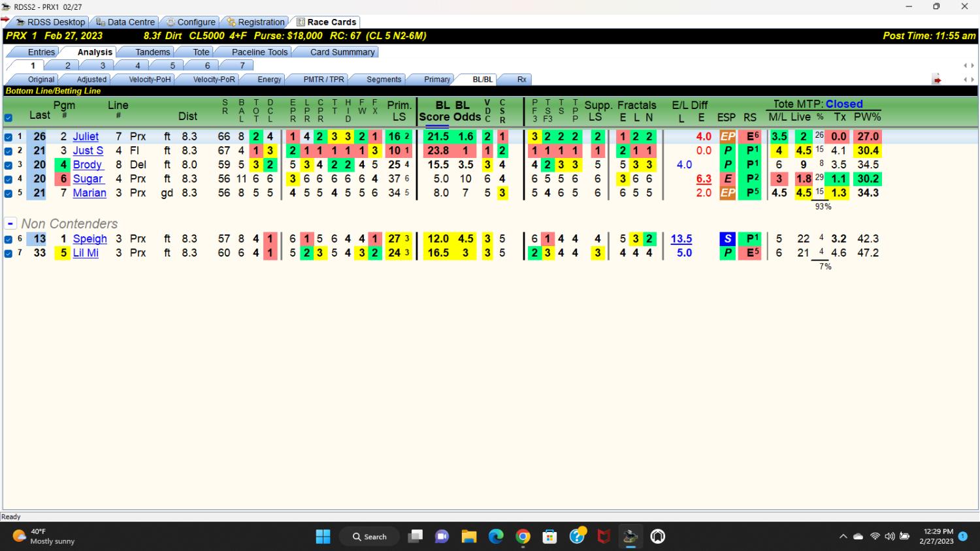Screen dimensions: 980x551
Task: Click the blue S ESP cell for Speigh
Action: (x=727, y=239)
